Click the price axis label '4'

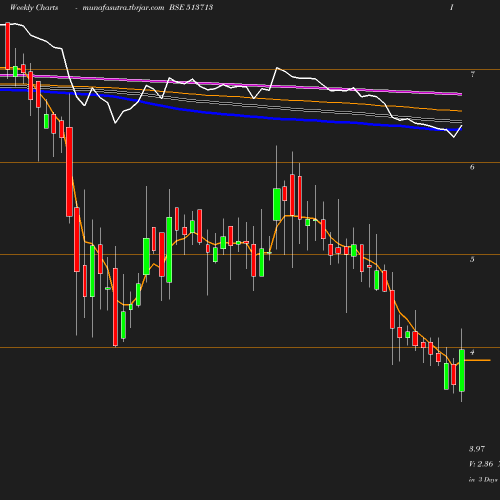[472, 352]
